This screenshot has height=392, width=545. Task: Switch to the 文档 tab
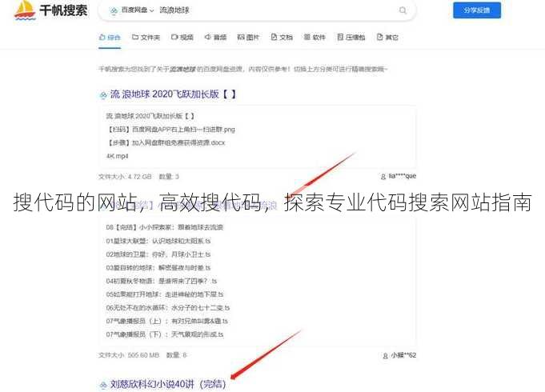[x=282, y=37]
